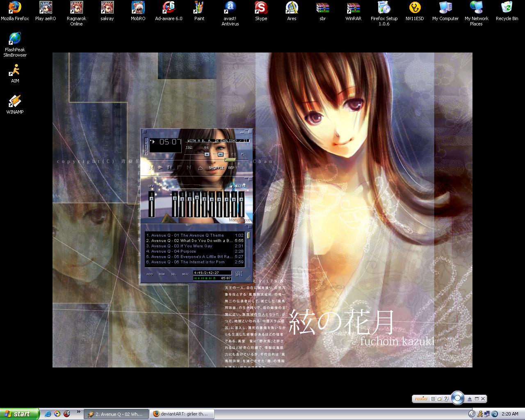
Task: Click the Winamp balance slider handle
Action: [221, 154]
